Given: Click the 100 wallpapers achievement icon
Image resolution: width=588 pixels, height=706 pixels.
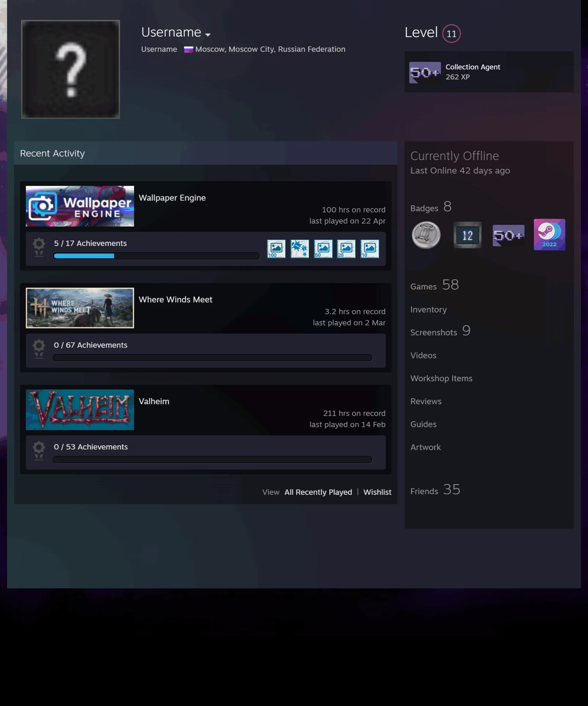Looking at the screenshot, I should (276, 249).
